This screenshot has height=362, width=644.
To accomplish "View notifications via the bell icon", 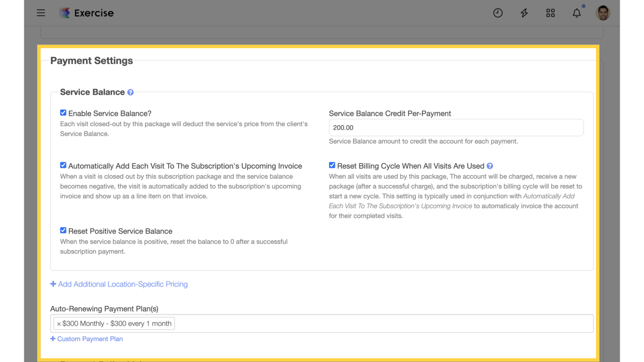I will coord(577,13).
